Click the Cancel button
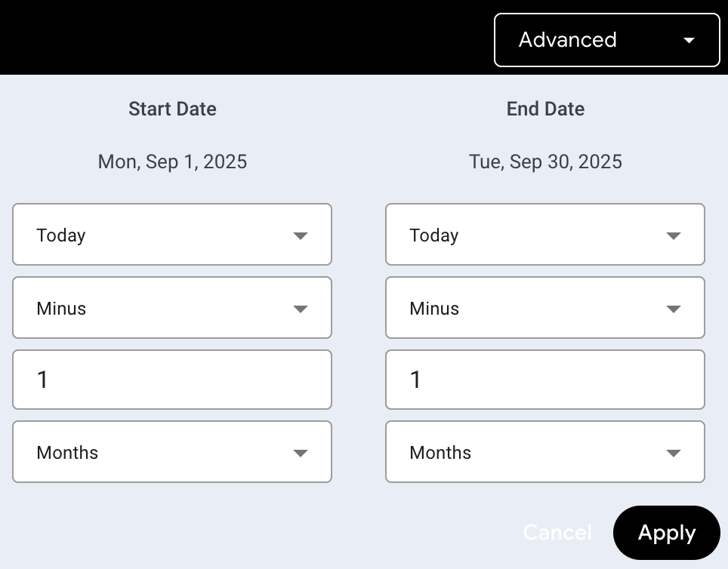Viewport: 728px width, 569px height. click(x=557, y=533)
